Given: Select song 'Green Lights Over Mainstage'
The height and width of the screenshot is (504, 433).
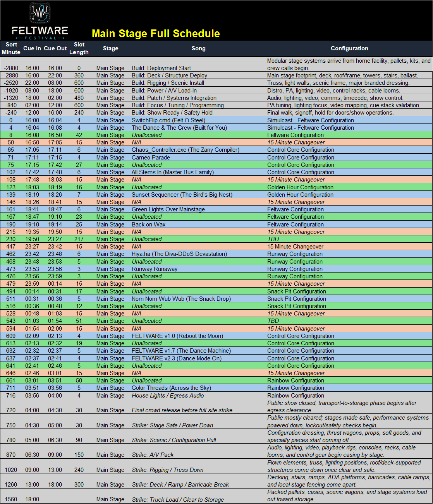Looking at the screenshot, I should (168, 209).
